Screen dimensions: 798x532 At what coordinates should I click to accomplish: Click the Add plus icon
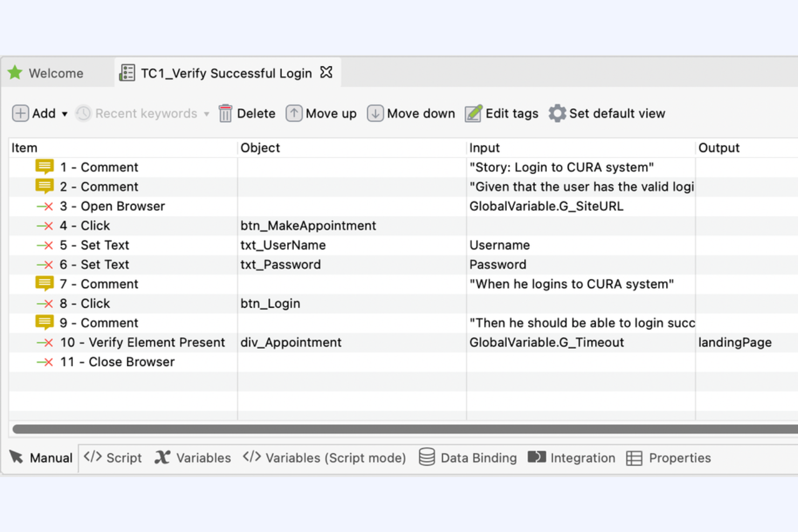click(x=20, y=113)
